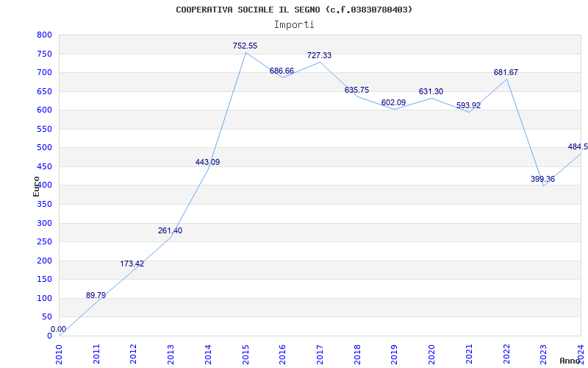Select the 681.67 data label
The height and width of the screenshot is (368, 588).
coord(506,72)
